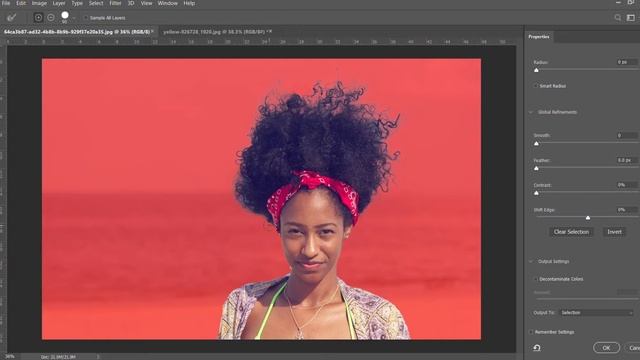640x360 pixels.
Task: Click the Shift Edge slider handle
Action: pyautogui.click(x=588, y=218)
